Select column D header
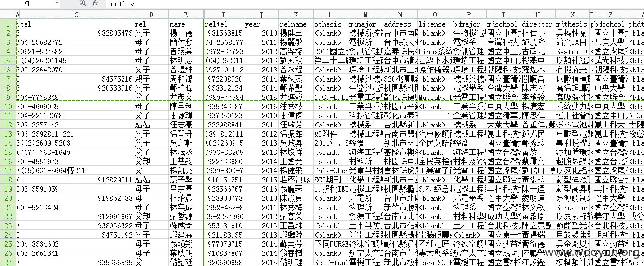Screen dimensions: 644x266 [151, 15]
